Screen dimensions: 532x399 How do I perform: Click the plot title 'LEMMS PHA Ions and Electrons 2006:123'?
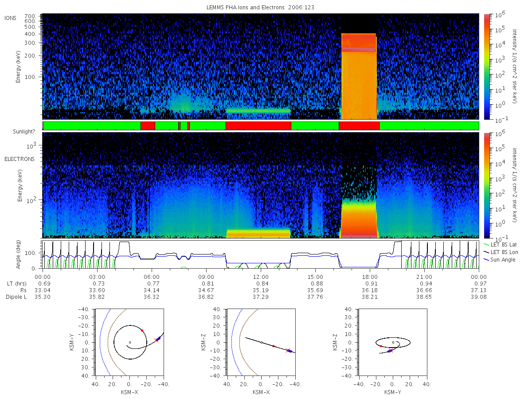coord(260,8)
